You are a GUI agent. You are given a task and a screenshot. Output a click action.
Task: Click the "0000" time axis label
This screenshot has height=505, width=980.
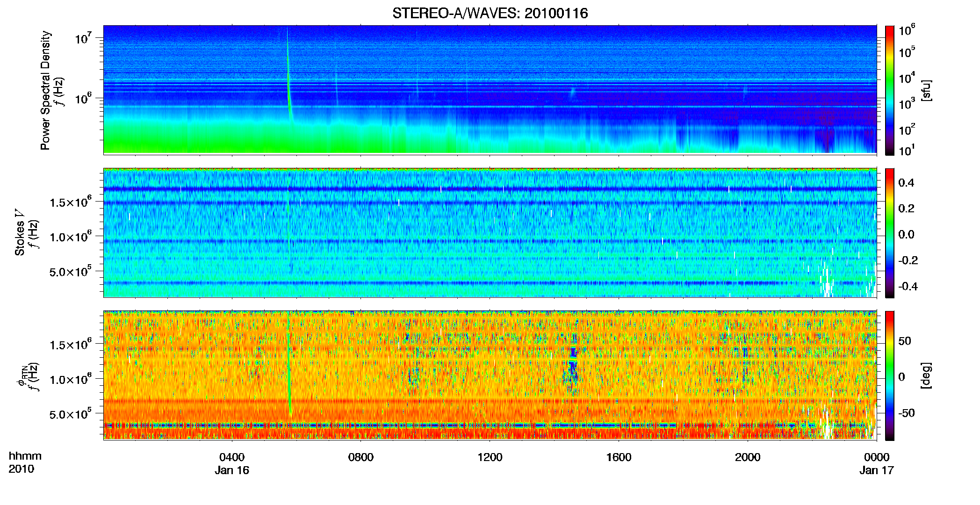877,457
